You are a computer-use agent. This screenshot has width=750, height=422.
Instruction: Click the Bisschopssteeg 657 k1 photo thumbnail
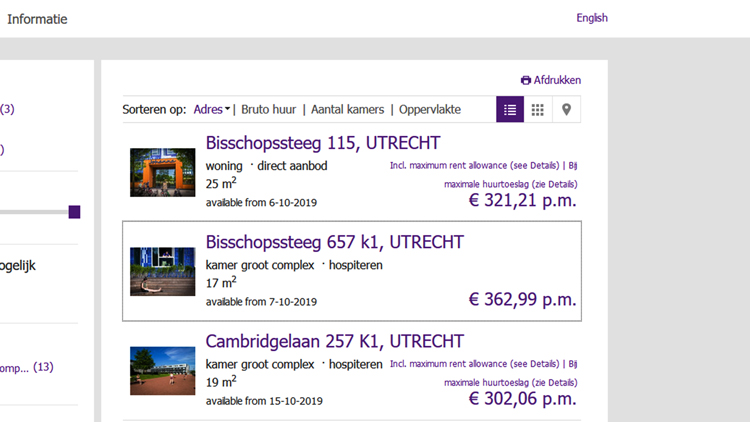click(x=162, y=272)
